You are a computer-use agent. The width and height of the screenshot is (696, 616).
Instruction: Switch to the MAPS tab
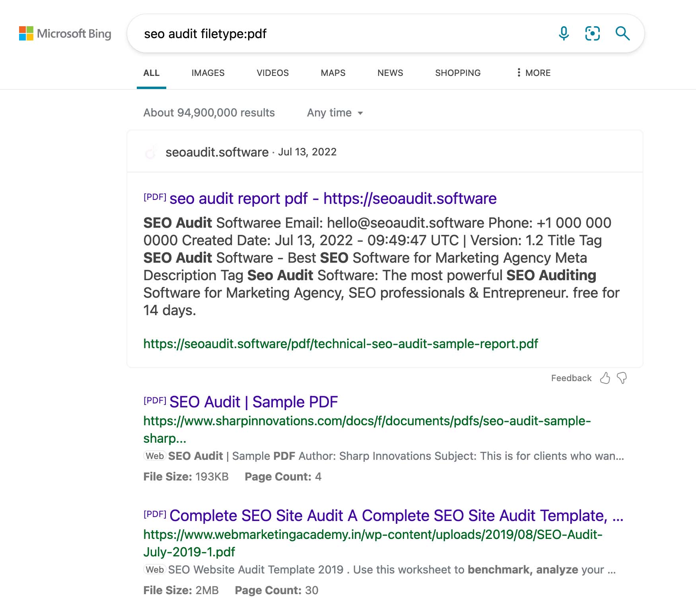(x=333, y=73)
